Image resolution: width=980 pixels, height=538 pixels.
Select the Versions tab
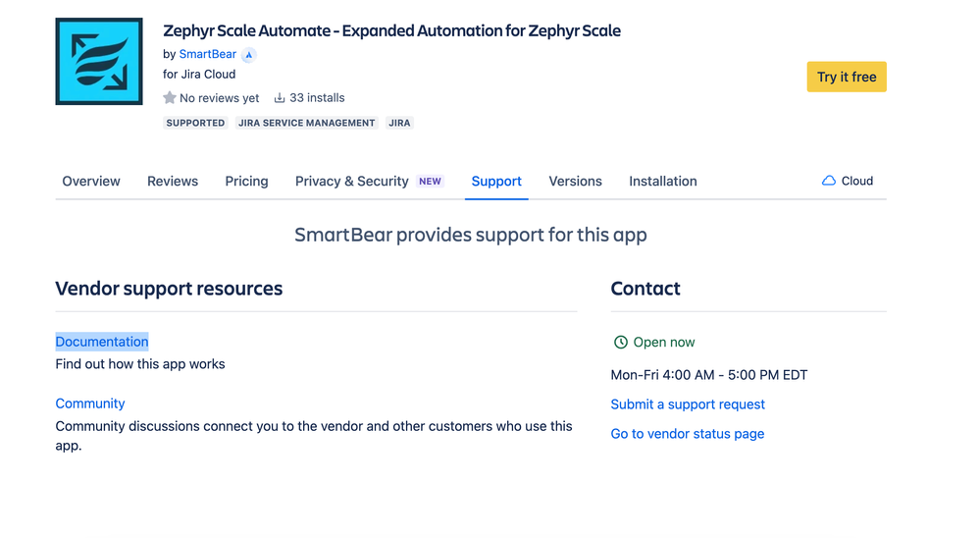click(x=575, y=182)
